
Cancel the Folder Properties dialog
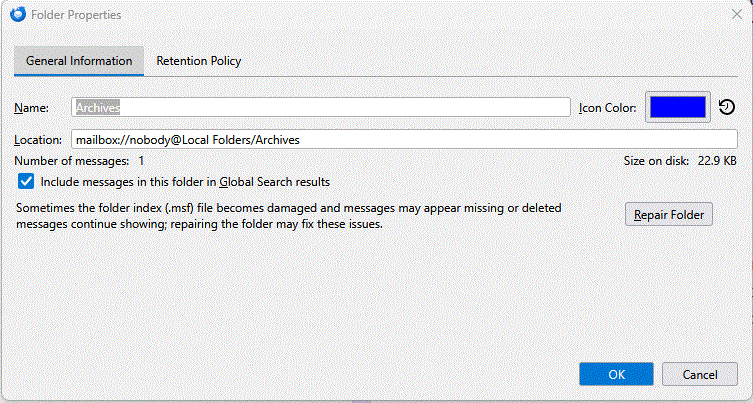point(700,374)
